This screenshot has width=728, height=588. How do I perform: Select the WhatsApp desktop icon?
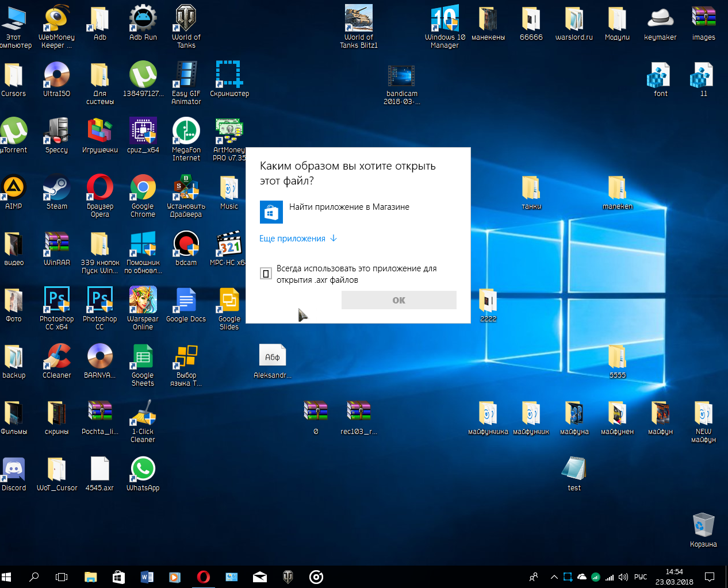pos(143,474)
